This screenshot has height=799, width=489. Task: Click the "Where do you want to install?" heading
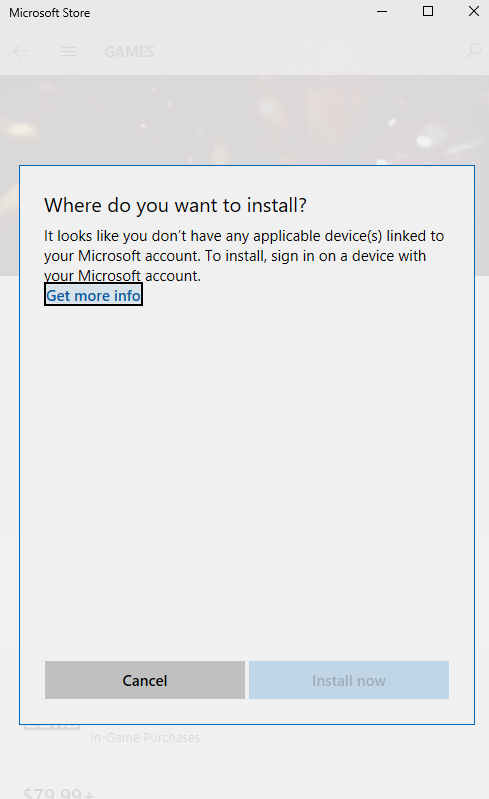click(x=175, y=205)
